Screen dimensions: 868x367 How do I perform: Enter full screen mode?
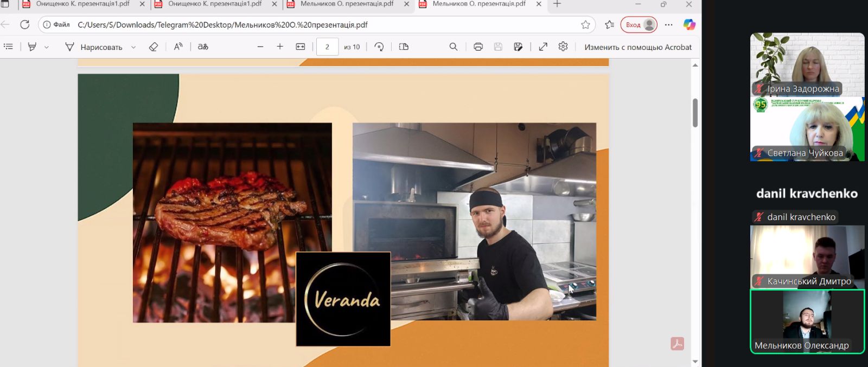point(543,47)
